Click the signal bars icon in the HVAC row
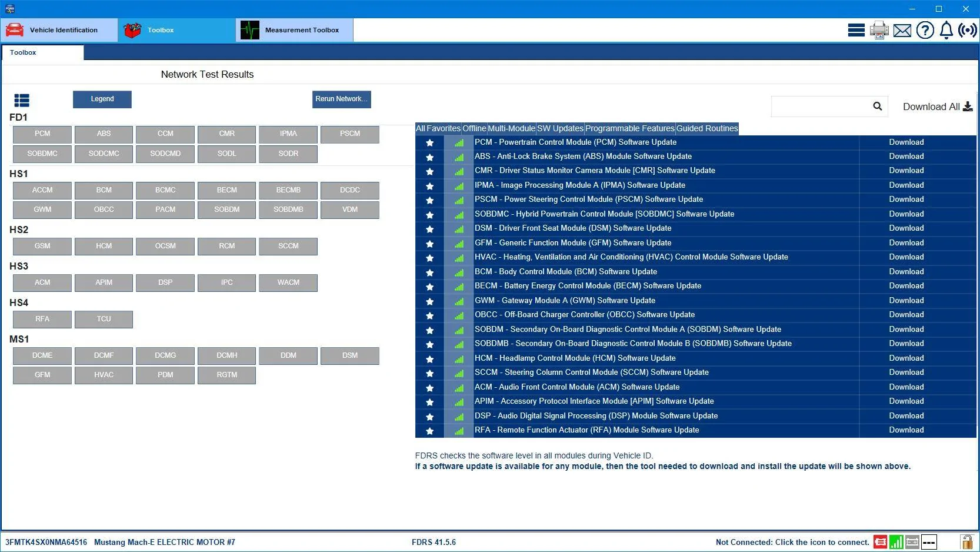980x552 pixels. [459, 258]
